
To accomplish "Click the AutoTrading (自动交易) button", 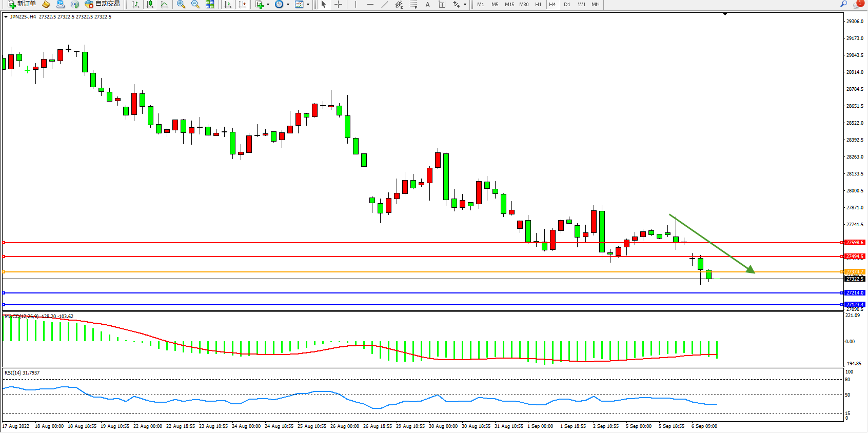I will (103, 4).
